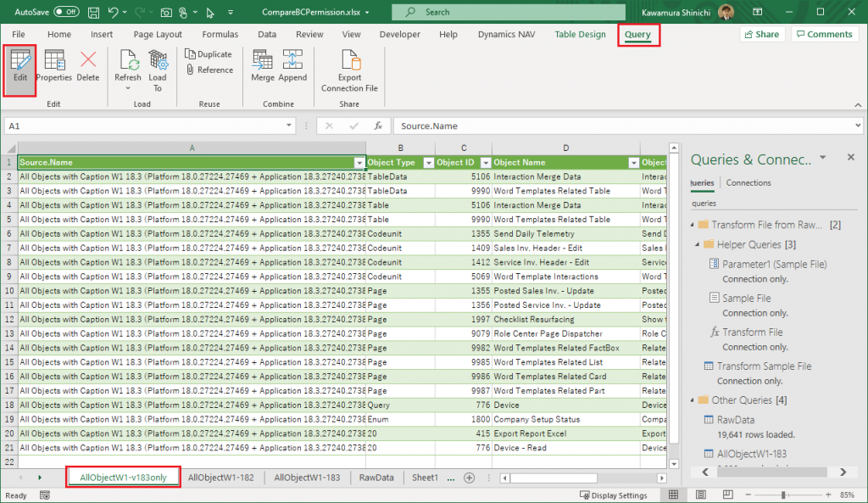Screen dimensions: 868x503
Task: Collapse the Helper Queries folder
Action: [x=698, y=245]
